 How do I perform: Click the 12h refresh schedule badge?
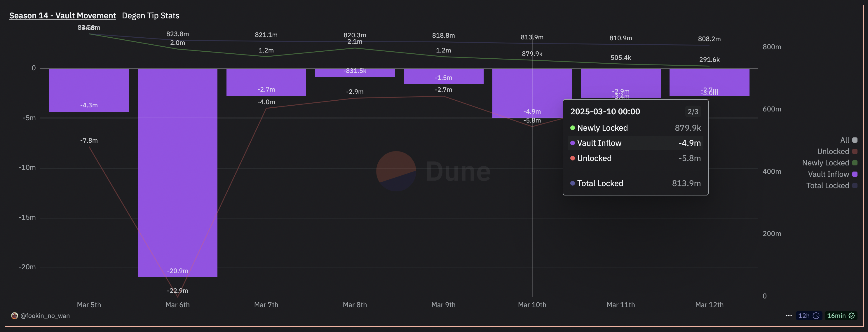click(809, 315)
